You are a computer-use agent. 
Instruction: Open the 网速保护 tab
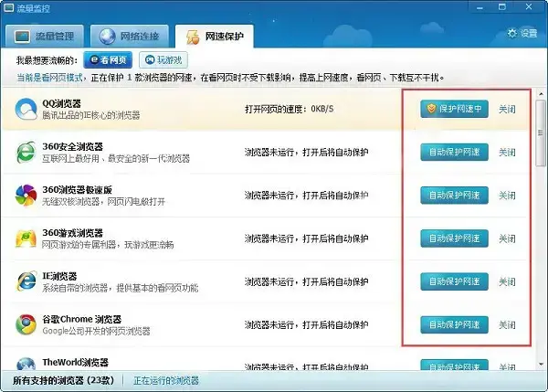tap(215, 36)
